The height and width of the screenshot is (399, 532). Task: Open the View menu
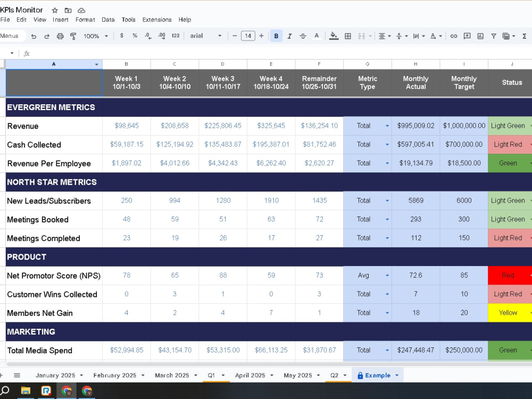[40, 20]
